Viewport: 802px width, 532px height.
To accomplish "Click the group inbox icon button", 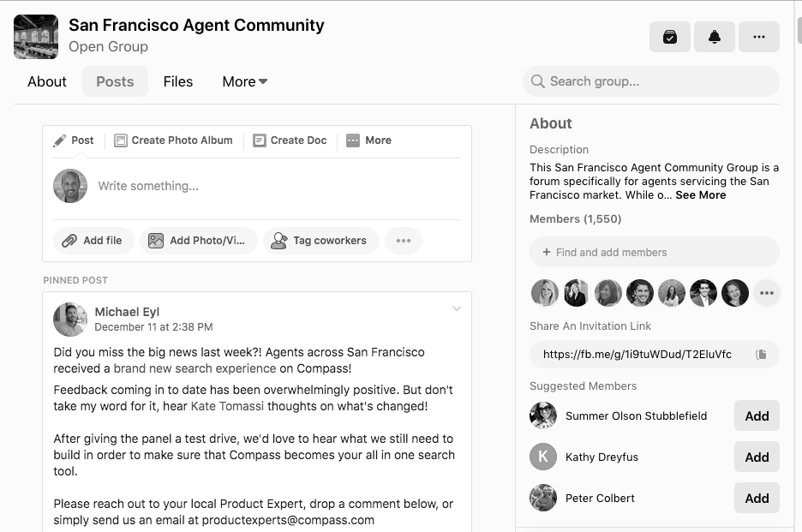I will pos(669,37).
